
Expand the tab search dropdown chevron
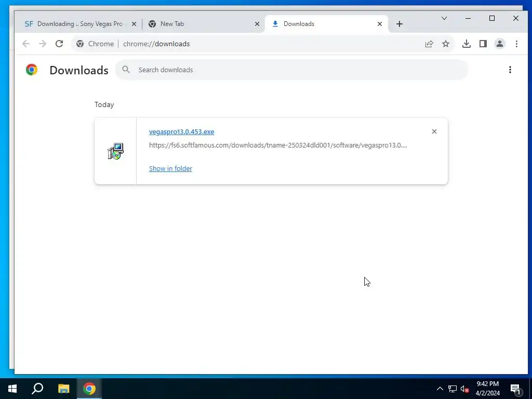point(444,18)
